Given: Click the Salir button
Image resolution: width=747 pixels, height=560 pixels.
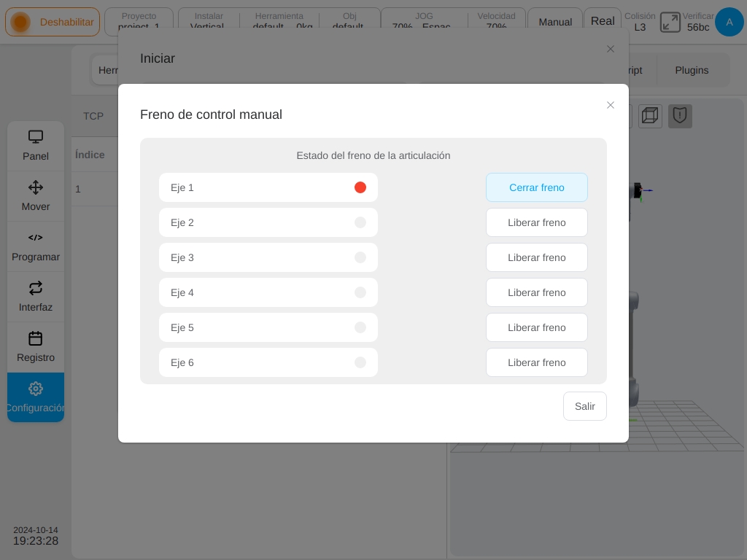Looking at the screenshot, I should tap(585, 406).
